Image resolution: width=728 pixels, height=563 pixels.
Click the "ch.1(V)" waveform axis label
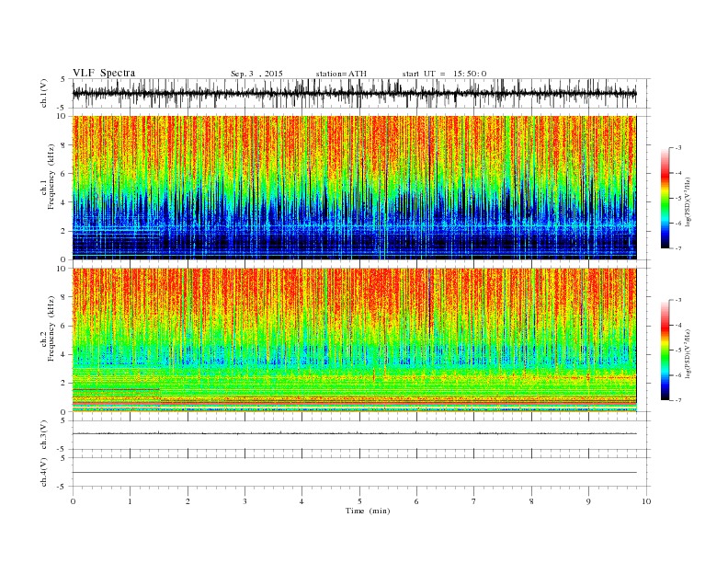tap(44, 93)
